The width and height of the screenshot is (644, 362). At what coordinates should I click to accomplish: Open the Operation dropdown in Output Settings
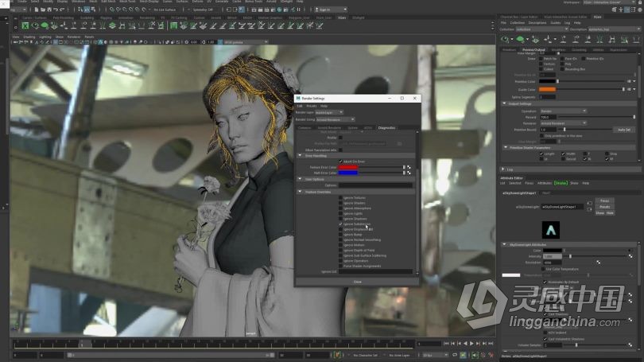coord(563,111)
